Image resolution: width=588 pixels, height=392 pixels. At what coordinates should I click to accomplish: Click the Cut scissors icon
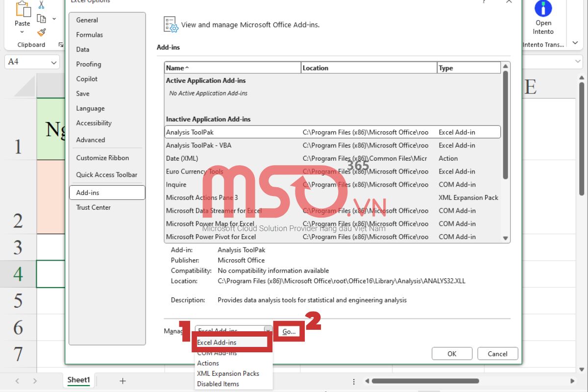coord(41,5)
